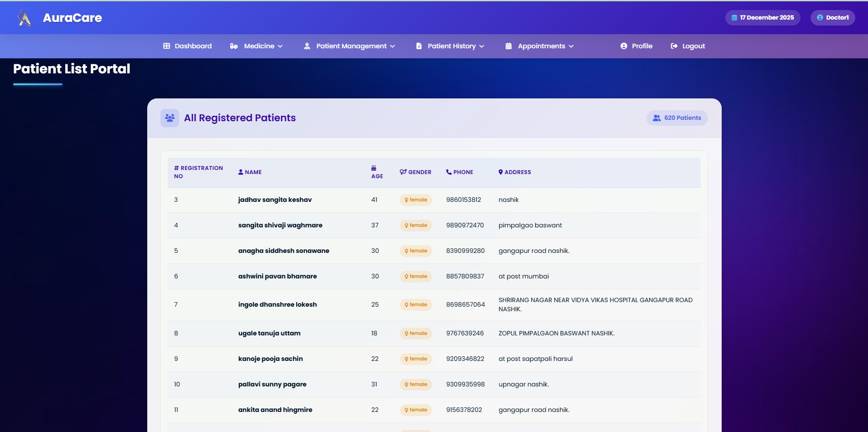Click female gender tag for pallavi sunny pagare
This screenshot has height=432, width=868.
coord(416,385)
